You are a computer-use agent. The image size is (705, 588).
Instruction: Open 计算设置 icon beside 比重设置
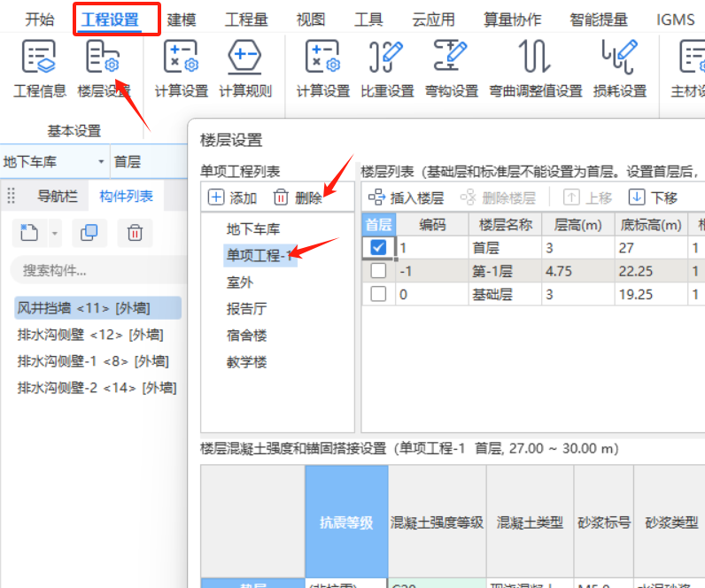(322, 57)
